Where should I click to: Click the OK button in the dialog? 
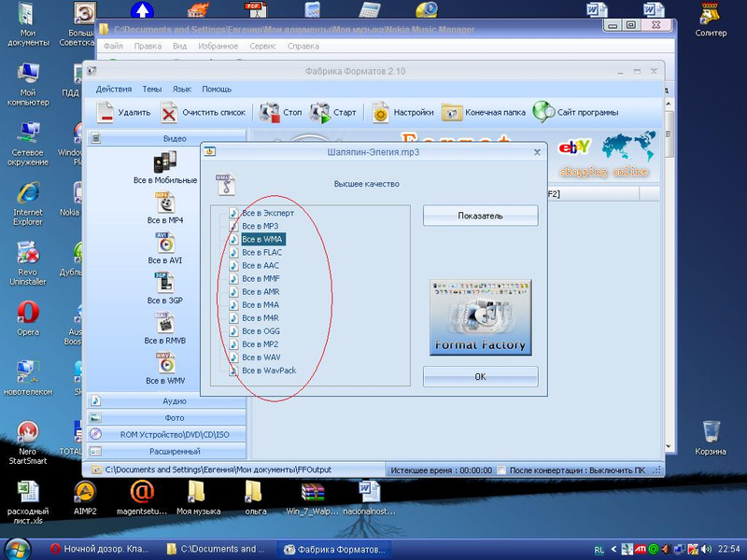[x=480, y=376]
